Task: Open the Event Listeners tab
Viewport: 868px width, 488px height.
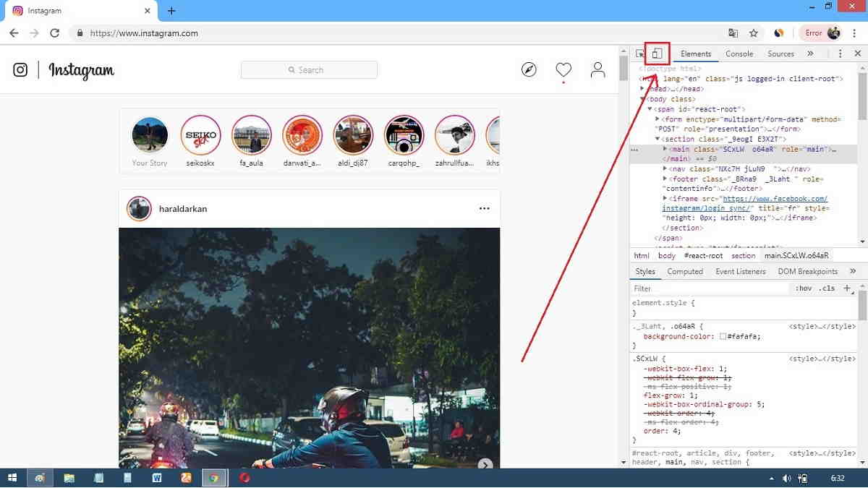Action: [x=741, y=271]
